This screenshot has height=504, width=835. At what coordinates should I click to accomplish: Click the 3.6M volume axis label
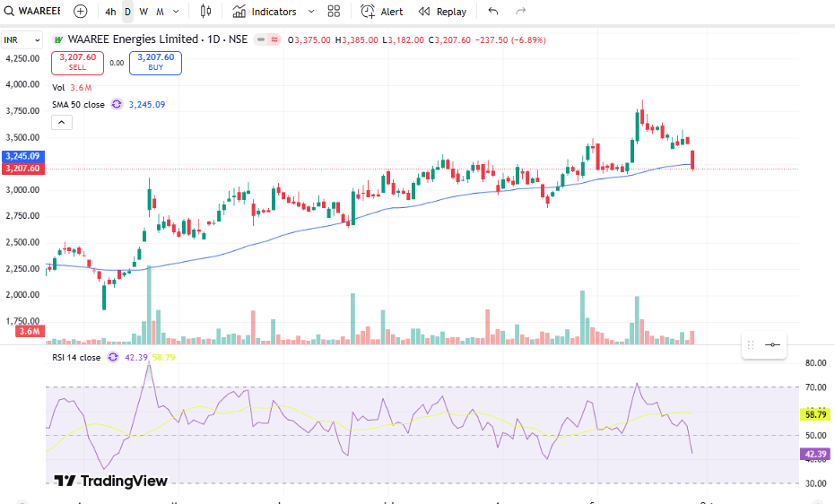[x=30, y=331]
